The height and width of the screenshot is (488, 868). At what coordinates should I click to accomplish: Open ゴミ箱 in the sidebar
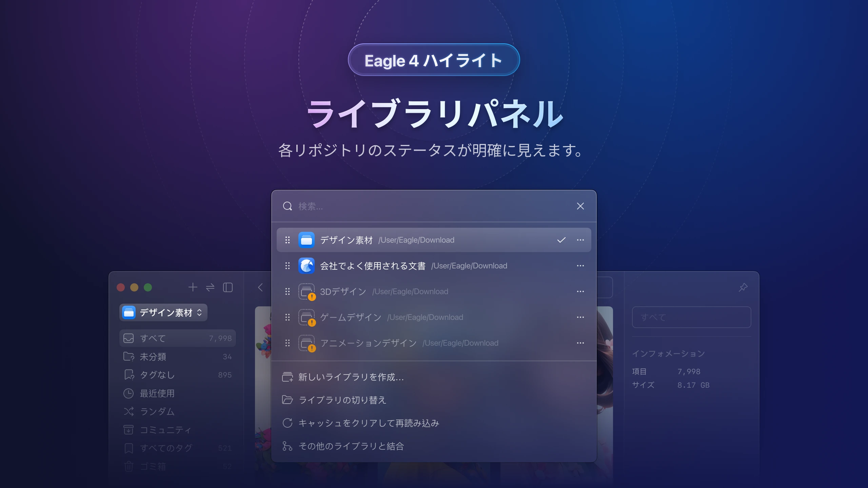click(x=177, y=466)
